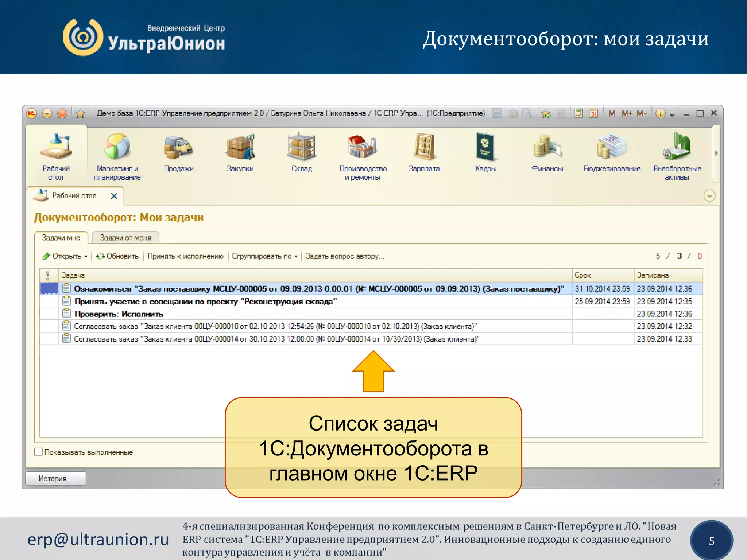Image resolution: width=747 pixels, height=560 pixels.
Task: Click Принять к исполнению
Action: click(x=185, y=256)
